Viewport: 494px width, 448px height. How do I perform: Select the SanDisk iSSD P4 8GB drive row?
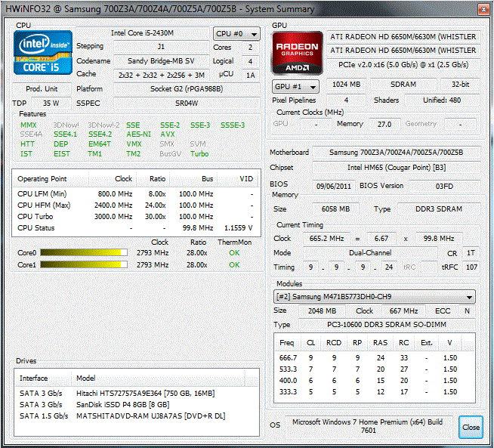[x=137, y=404]
